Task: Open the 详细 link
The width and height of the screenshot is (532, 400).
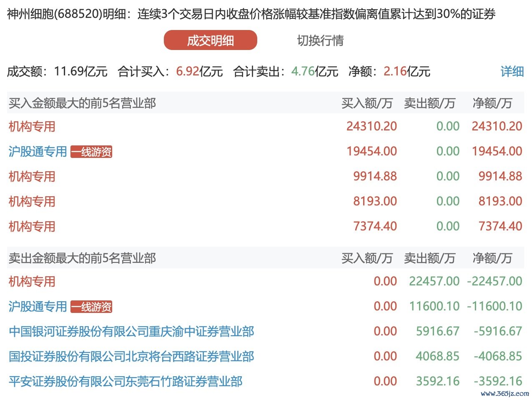Action: (x=512, y=71)
